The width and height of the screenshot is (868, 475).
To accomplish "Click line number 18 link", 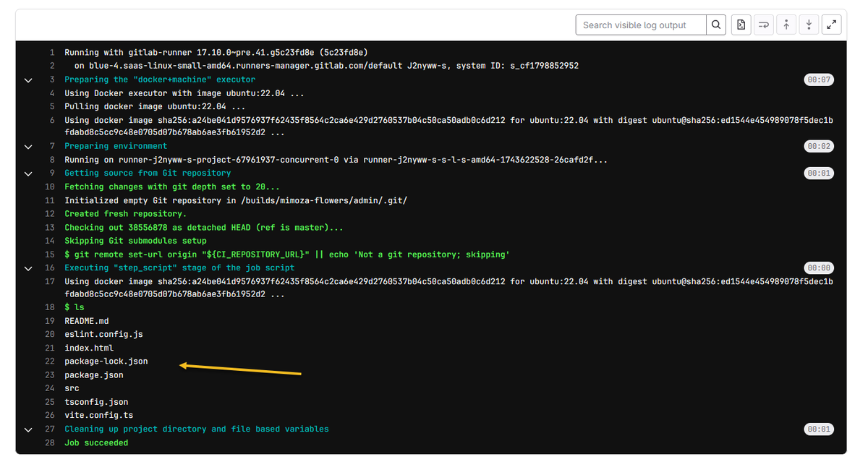I will pos(50,307).
